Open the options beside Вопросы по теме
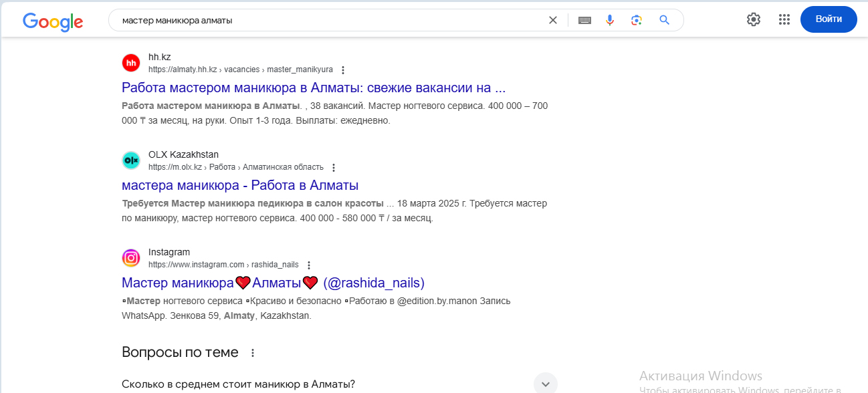This screenshot has height=393, width=868. point(253,353)
